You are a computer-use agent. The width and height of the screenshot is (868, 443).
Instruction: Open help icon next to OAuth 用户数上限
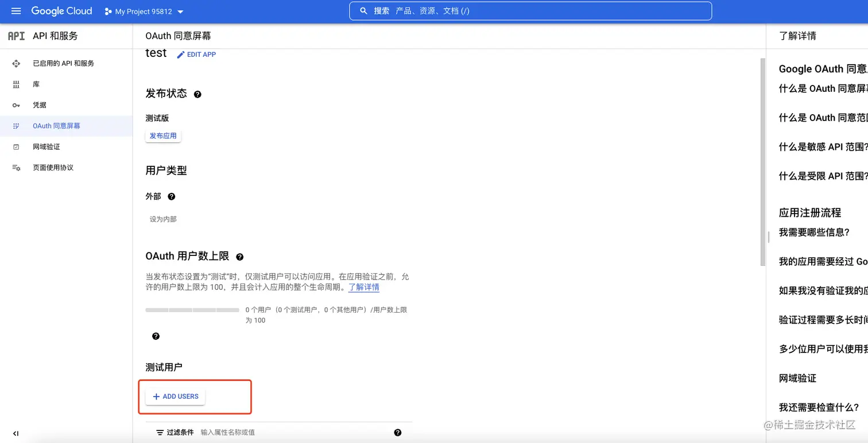click(240, 257)
